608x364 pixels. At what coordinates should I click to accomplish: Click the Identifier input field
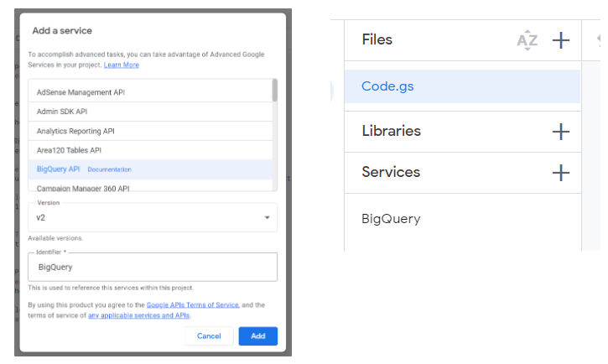153,267
